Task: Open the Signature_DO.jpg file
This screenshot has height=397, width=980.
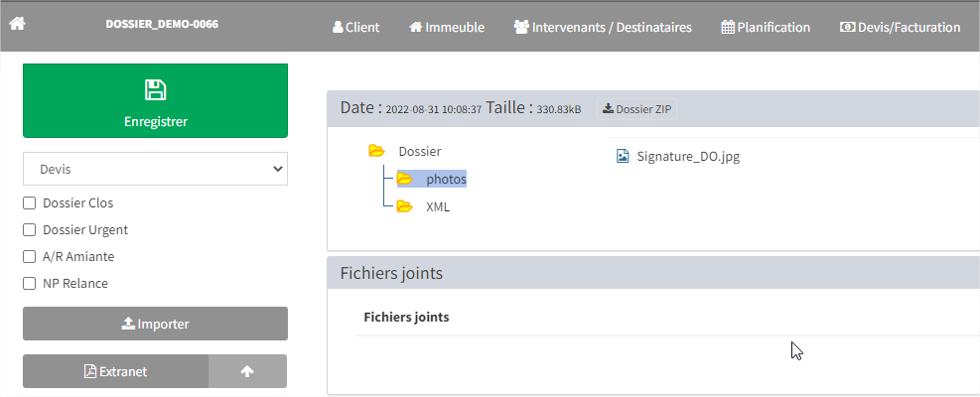Action: [687, 156]
